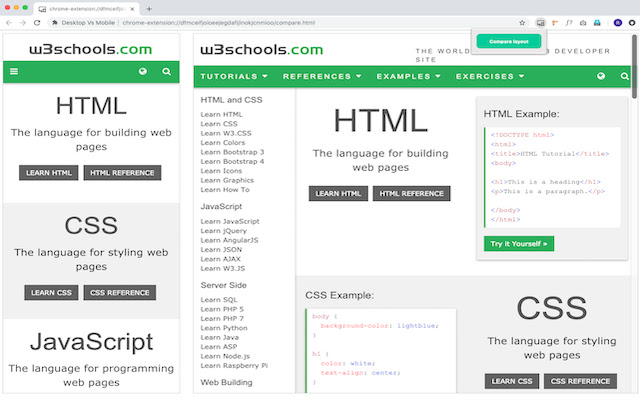Click the search icon in desktop navbar
The height and width of the screenshot is (400, 640).
[624, 76]
